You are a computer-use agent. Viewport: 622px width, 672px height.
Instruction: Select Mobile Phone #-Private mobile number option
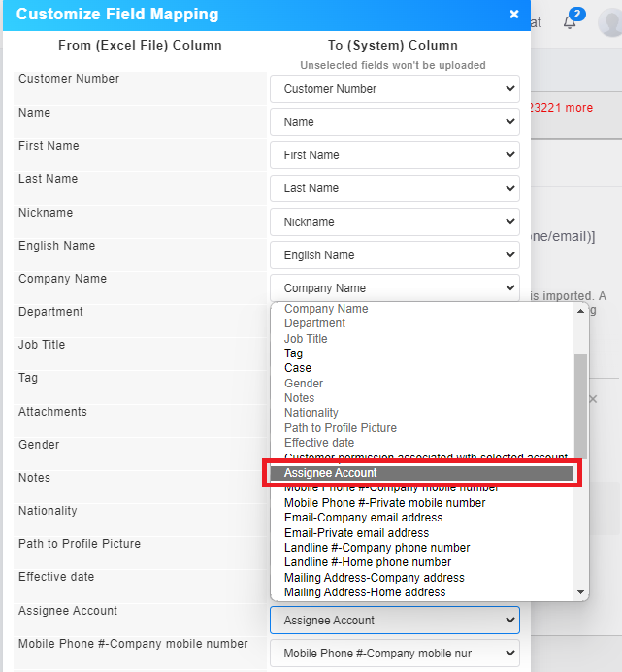(x=384, y=503)
